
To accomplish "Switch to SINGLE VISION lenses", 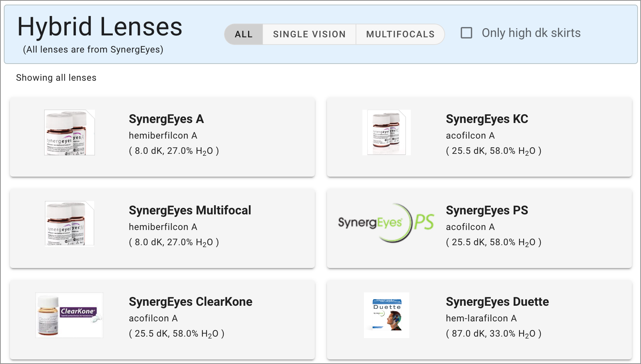I will coord(309,34).
